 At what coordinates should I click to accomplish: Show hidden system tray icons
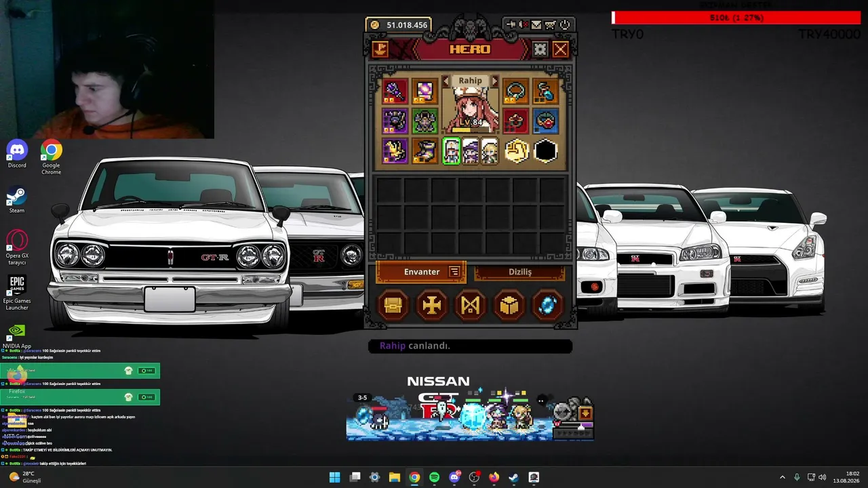click(x=782, y=477)
